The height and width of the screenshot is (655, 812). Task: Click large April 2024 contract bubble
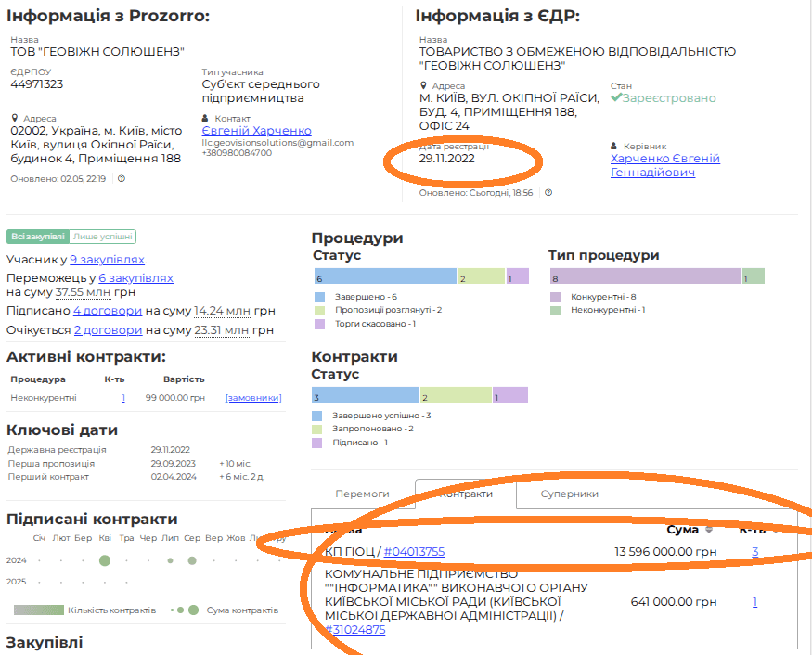click(105, 560)
